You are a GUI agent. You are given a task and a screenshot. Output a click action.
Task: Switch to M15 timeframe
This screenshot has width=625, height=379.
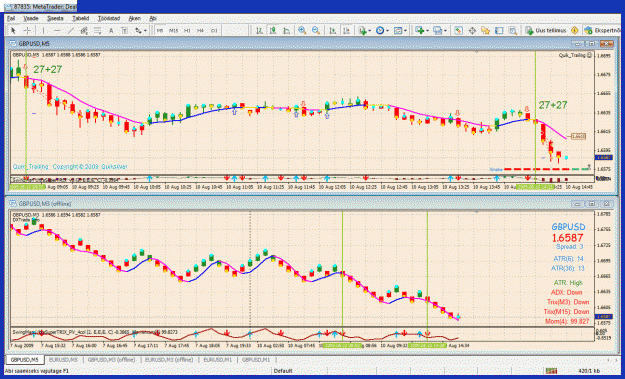173,31
